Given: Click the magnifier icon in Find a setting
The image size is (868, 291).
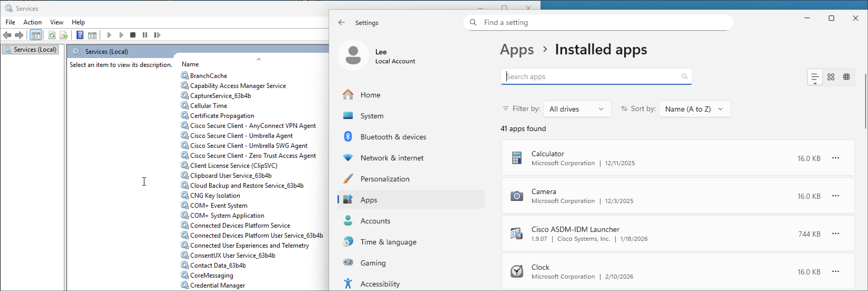Looking at the screenshot, I should [x=473, y=23].
